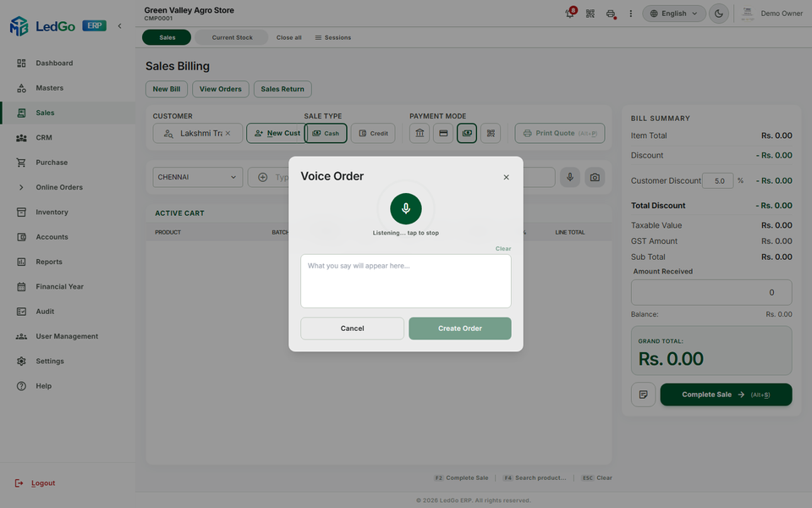Select Credit sale type
Viewport: 812px width, 508px height.
pos(373,133)
